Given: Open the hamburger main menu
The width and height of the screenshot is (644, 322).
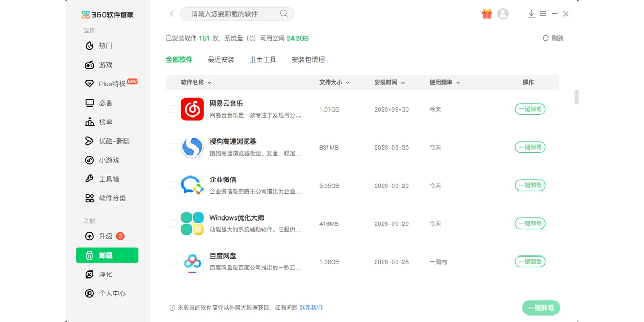Looking at the screenshot, I should pos(543,14).
